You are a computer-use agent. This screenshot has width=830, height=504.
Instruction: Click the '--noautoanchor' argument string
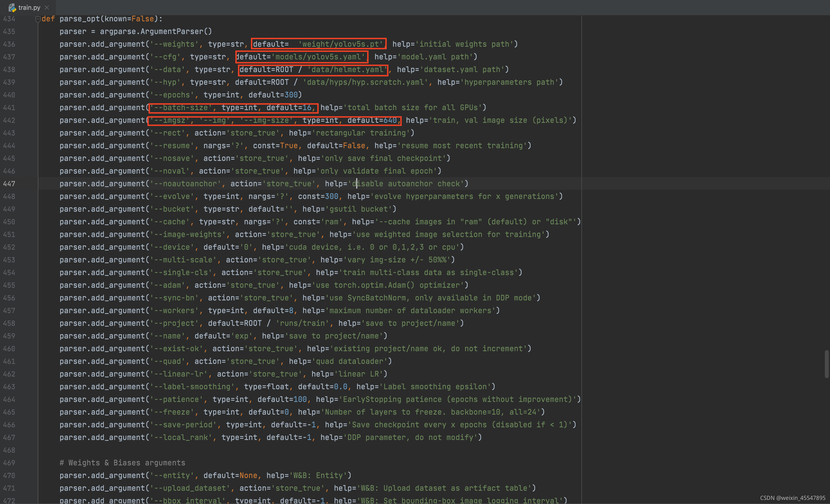pos(185,184)
